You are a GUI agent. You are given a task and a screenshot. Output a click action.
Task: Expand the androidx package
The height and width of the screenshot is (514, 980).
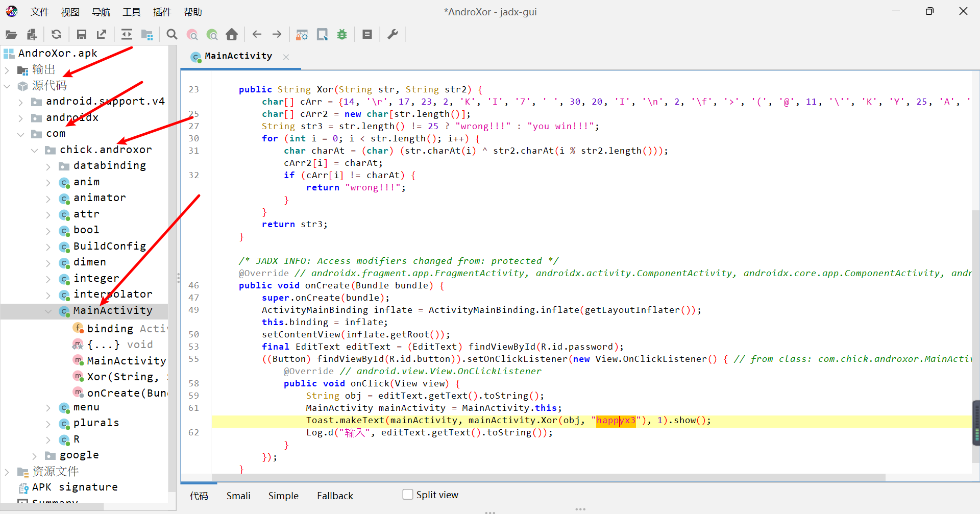(21, 118)
